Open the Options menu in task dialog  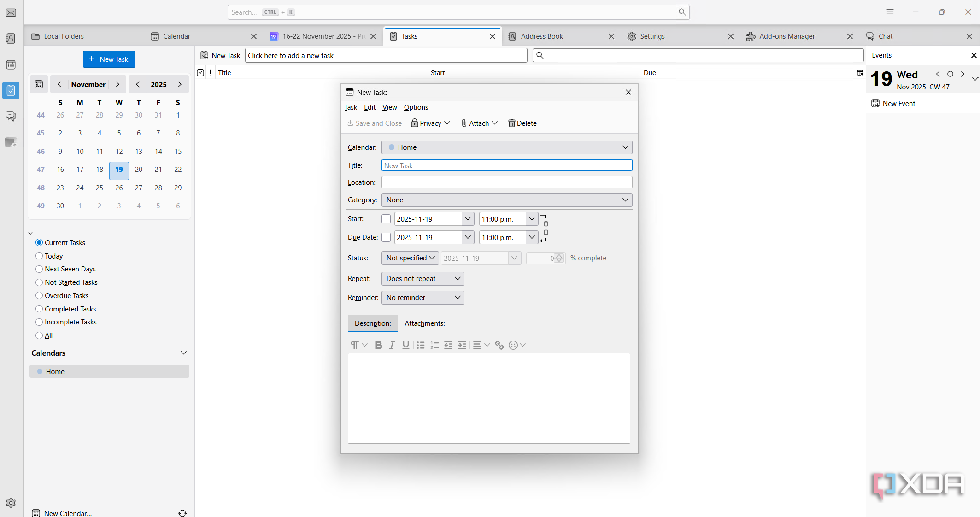pos(416,107)
